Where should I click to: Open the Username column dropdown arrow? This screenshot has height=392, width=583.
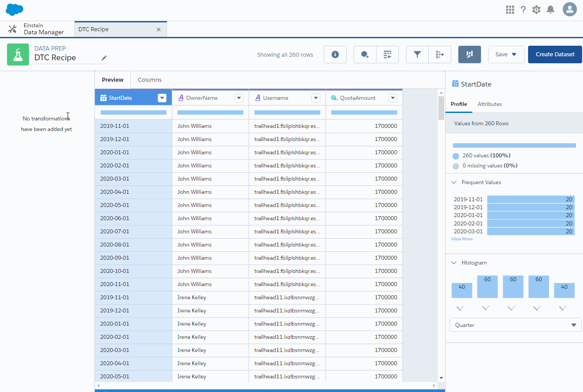coord(316,98)
